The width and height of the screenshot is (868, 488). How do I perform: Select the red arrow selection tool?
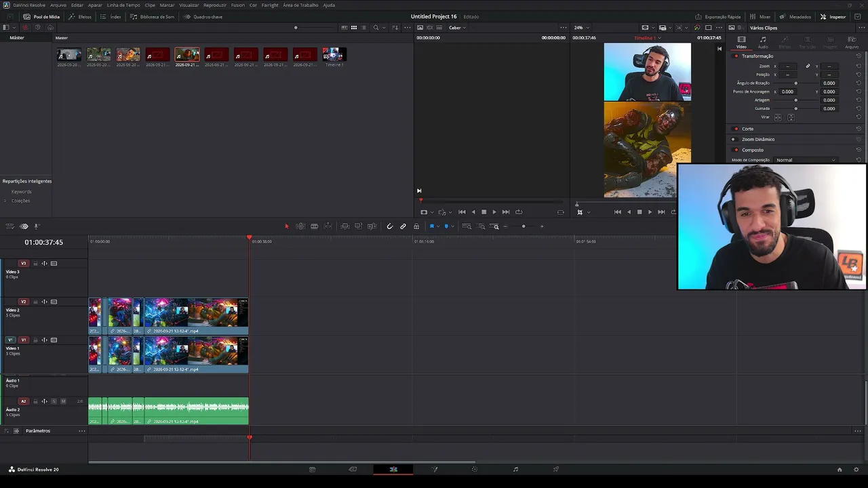(286, 226)
